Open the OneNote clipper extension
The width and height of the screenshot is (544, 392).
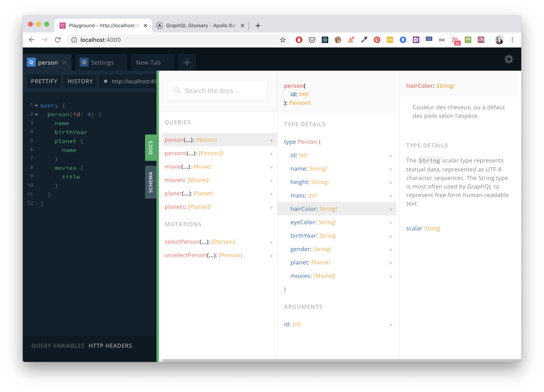(x=416, y=40)
